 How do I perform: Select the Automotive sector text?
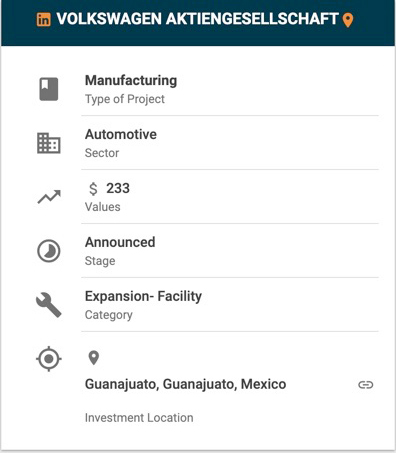(121, 134)
